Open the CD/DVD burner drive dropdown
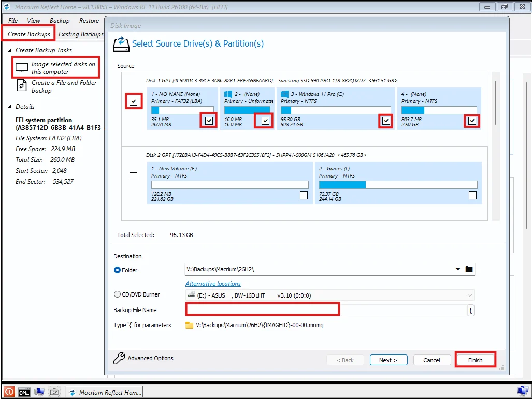The width and height of the screenshot is (532, 399). (x=469, y=295)
